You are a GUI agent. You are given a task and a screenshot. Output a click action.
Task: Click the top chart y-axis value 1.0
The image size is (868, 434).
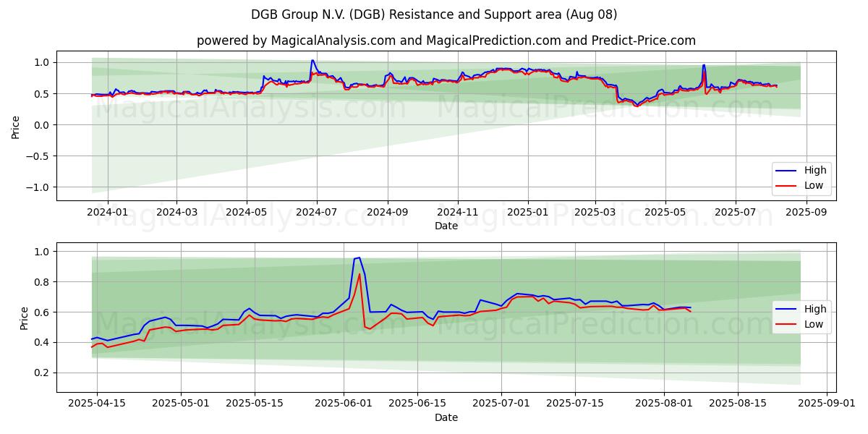42,63
